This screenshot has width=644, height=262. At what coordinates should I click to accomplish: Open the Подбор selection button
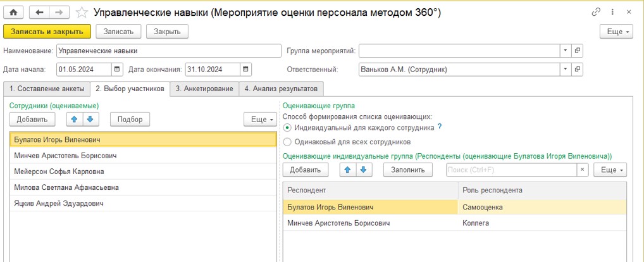pyautogui.click(x=130, y=120)
